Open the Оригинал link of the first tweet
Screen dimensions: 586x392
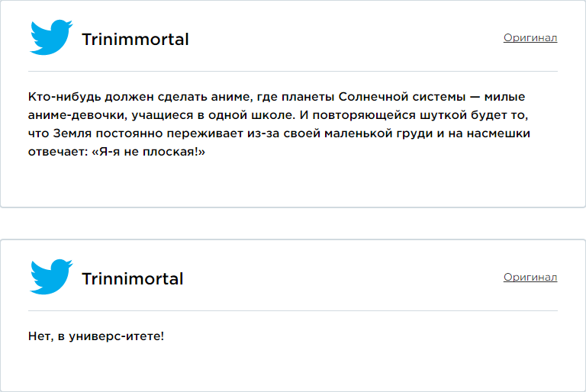(530, 37)
